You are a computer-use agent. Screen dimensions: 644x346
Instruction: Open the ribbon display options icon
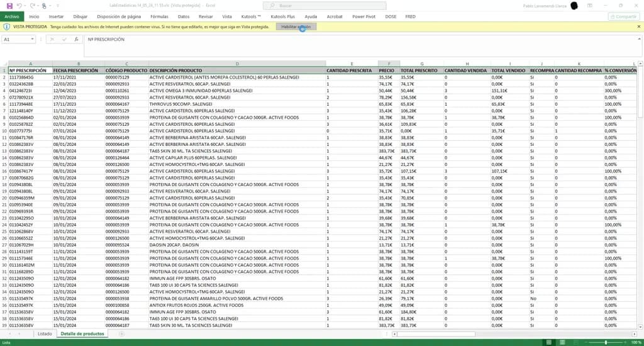point(590,6)
